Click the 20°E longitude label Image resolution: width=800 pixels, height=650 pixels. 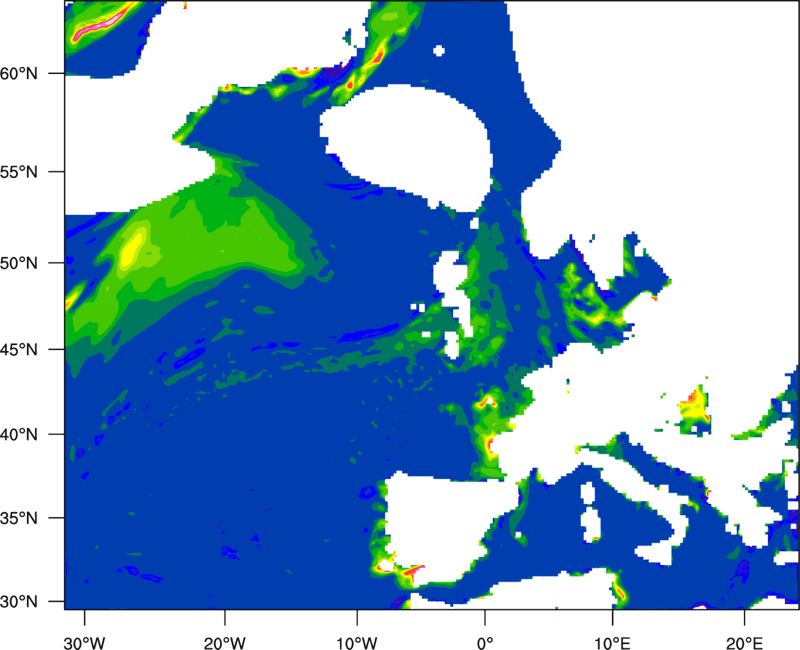(x=744, y=643)
